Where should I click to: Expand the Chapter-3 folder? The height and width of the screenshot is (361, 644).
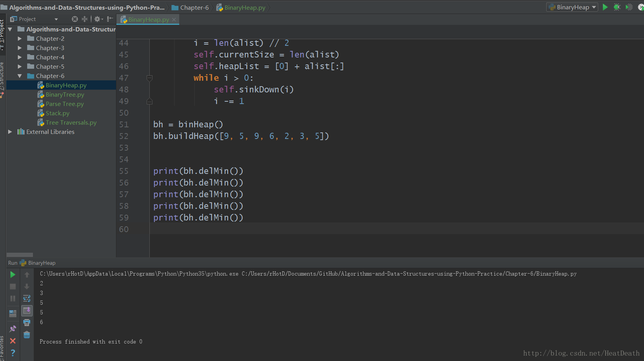pos(19,48)
